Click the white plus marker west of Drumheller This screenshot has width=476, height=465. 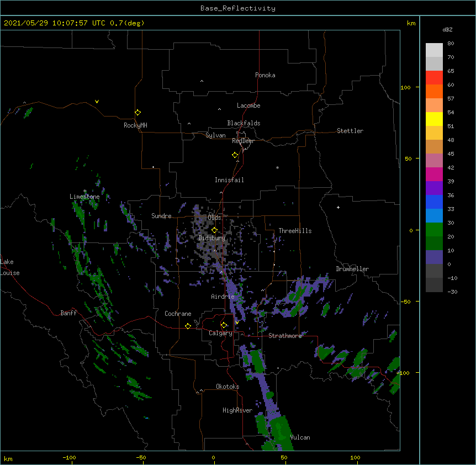pyautogui.click(x=338, y=207)
